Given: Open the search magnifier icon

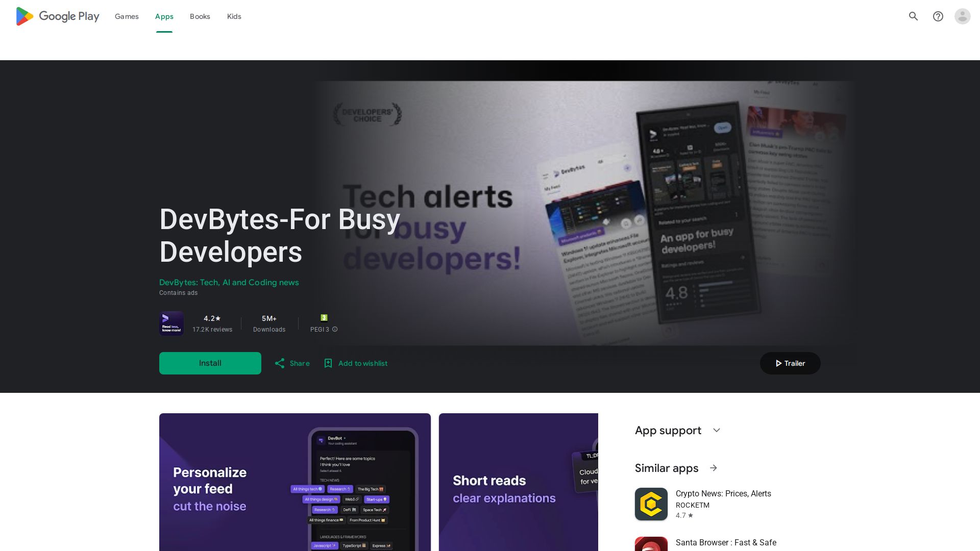Looking at the screenshot, I should [914, 16].
